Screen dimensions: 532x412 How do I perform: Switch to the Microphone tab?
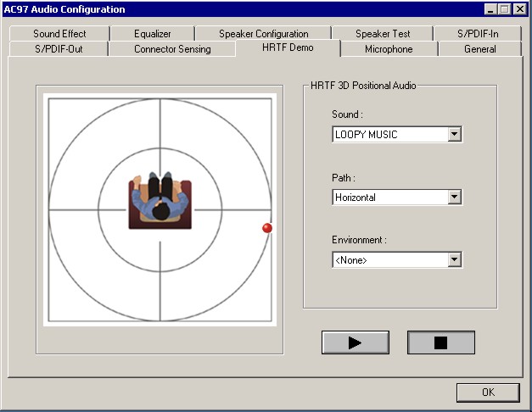[389, 49]
